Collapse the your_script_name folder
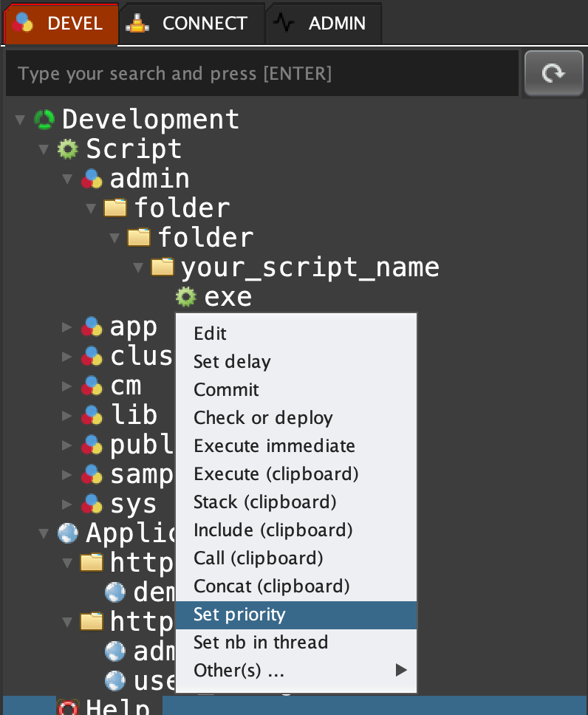Screen dimensions: 588x715 [138, 267]
